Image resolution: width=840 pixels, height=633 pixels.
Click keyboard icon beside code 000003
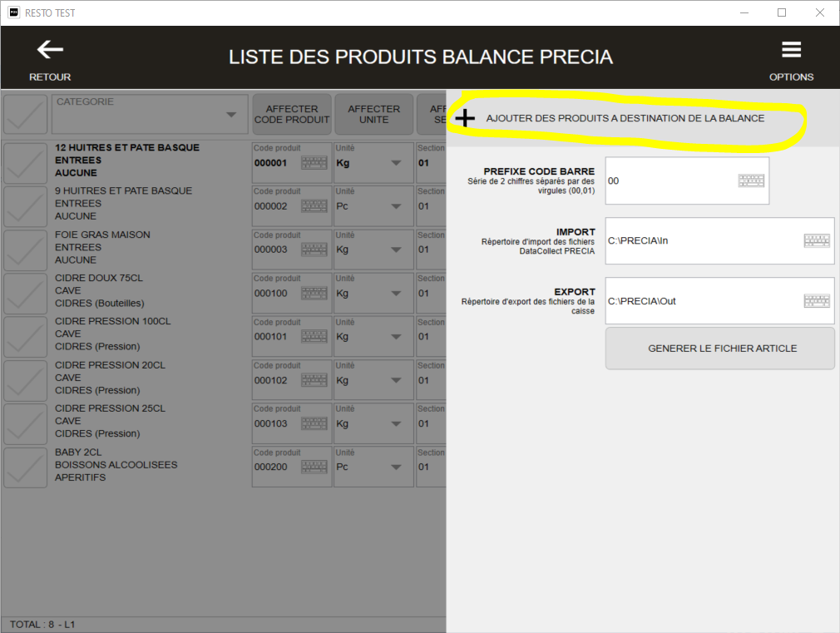point(314,250)
